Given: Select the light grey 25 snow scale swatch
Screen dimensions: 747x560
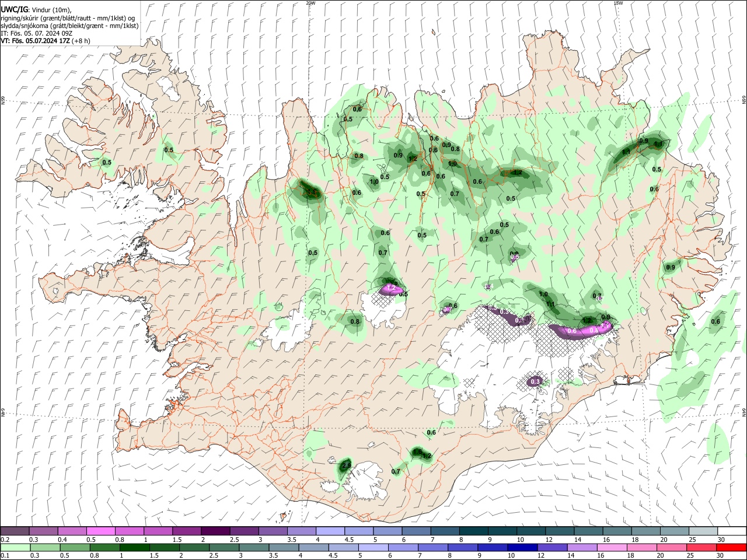Looking at the screenshot, I should coord(703,531).
